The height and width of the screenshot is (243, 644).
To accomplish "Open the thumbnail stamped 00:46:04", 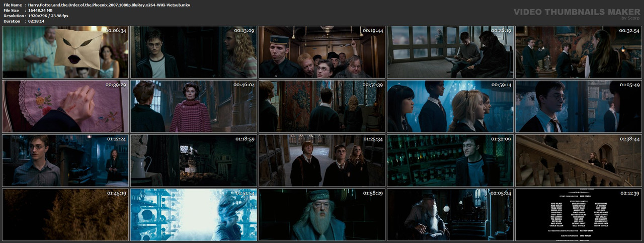I will tap(194, 106).
